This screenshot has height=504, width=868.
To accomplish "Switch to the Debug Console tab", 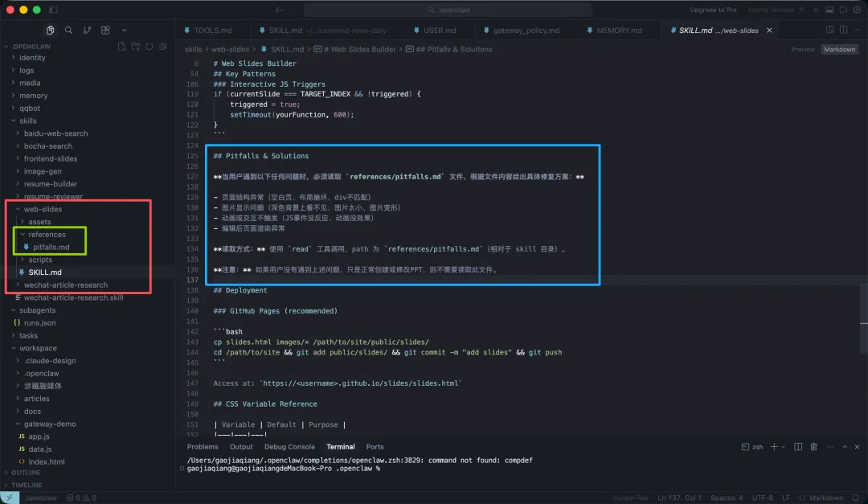I will tap(289, 447).
